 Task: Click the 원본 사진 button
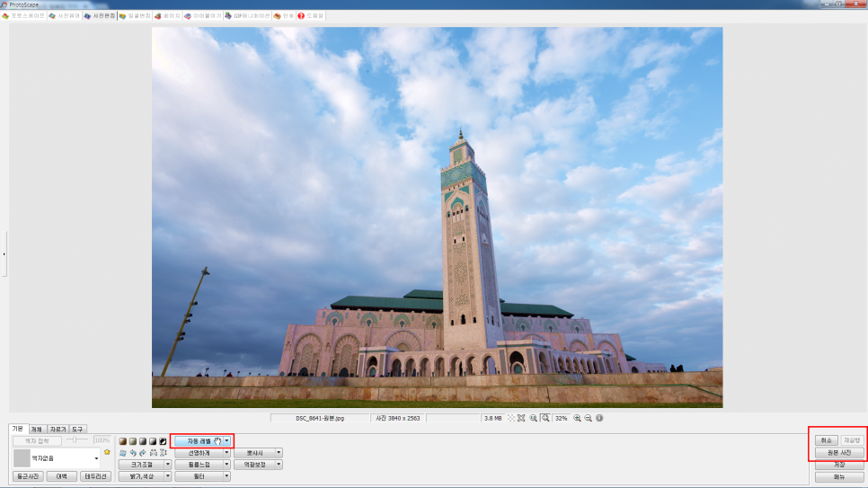pyautogui.click(x=839, y=452)
